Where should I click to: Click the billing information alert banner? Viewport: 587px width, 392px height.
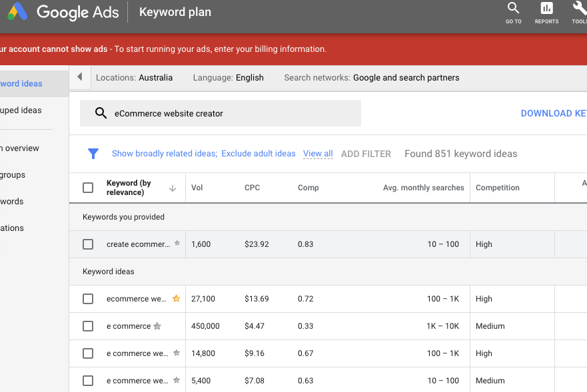click(293, 49)
